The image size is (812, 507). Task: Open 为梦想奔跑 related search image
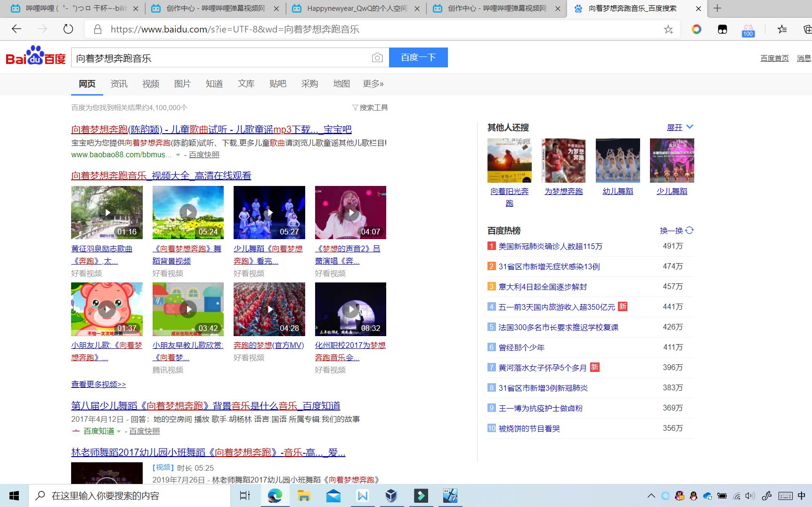[x=563, y=161]
